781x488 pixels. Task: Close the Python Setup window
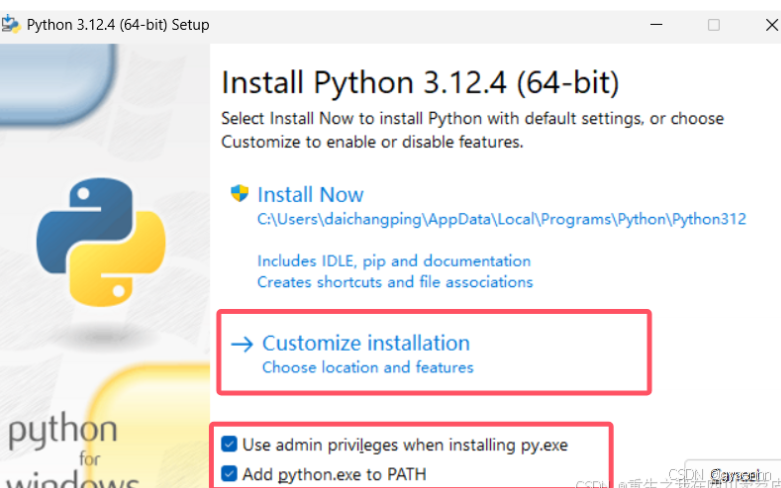tap(772, 24)
